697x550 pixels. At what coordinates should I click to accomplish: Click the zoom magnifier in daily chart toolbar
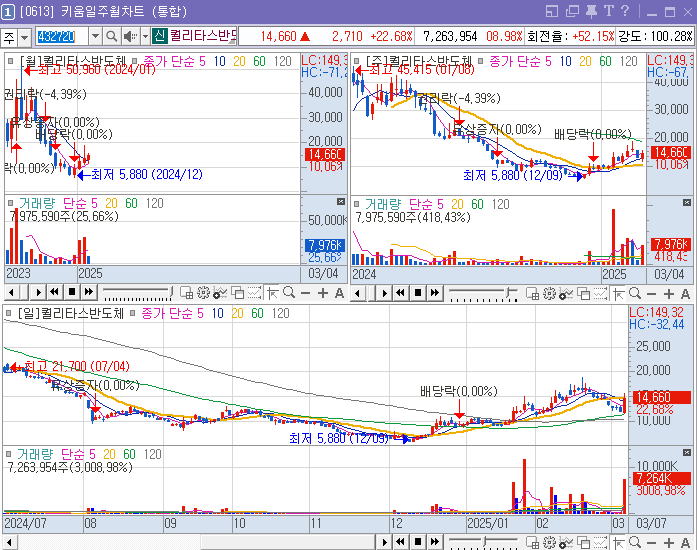click(635, 542)
